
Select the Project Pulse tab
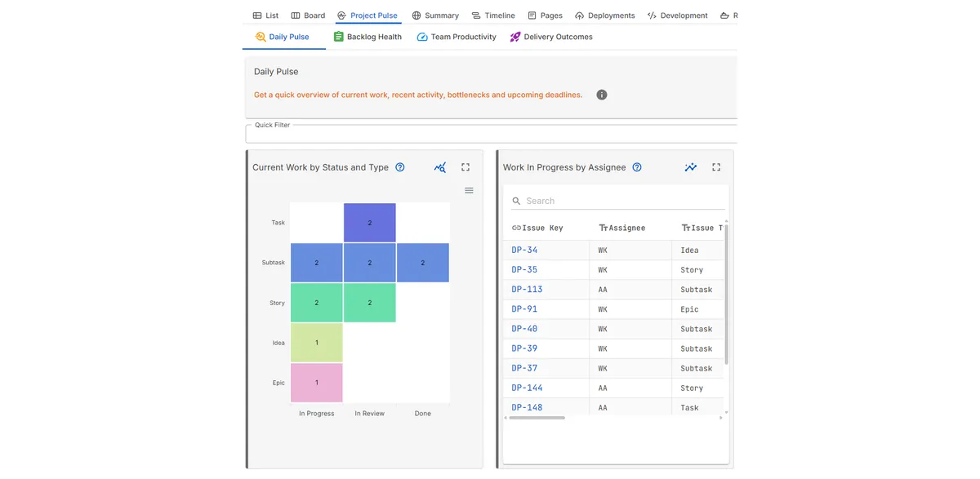click(367, 16)
